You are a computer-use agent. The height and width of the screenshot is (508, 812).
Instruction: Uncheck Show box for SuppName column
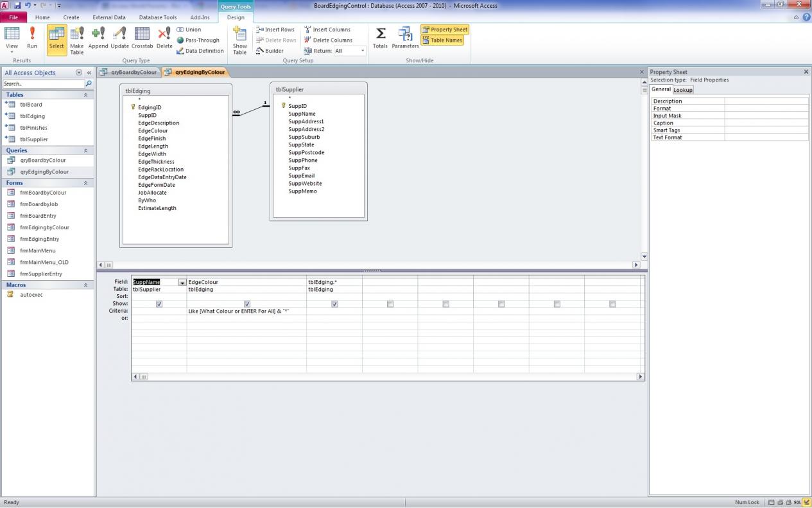click(159, 304)
